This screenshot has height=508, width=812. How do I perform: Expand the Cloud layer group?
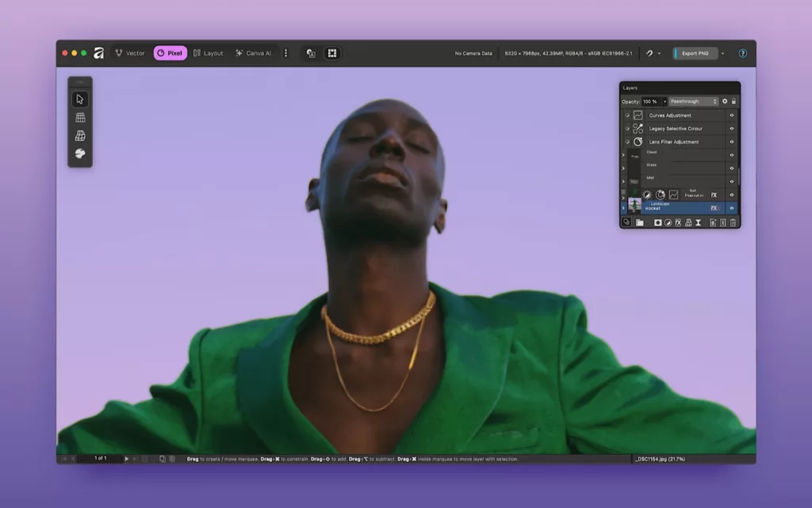623,155
